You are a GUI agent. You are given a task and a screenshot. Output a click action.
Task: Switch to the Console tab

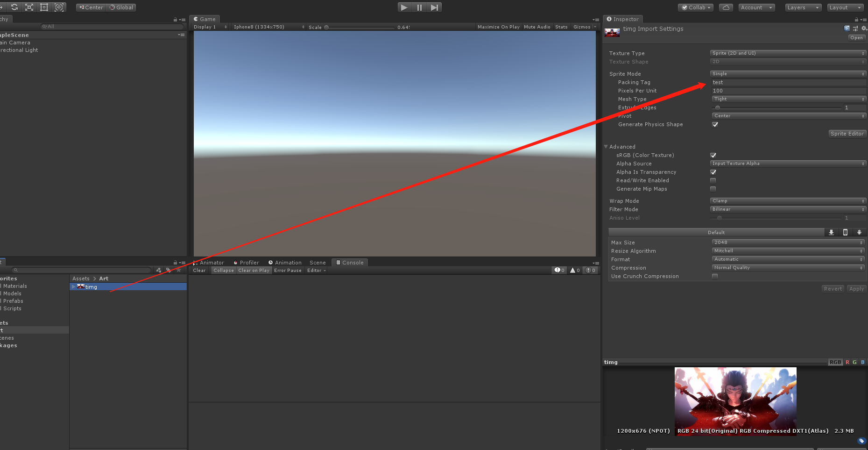(x=349, y=262)
